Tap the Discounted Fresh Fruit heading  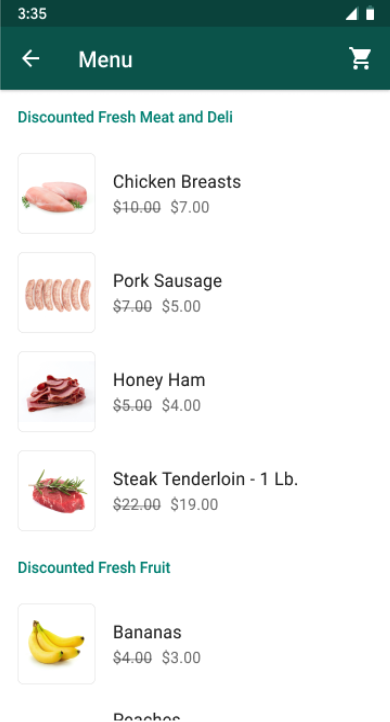(x=94, y=567)
